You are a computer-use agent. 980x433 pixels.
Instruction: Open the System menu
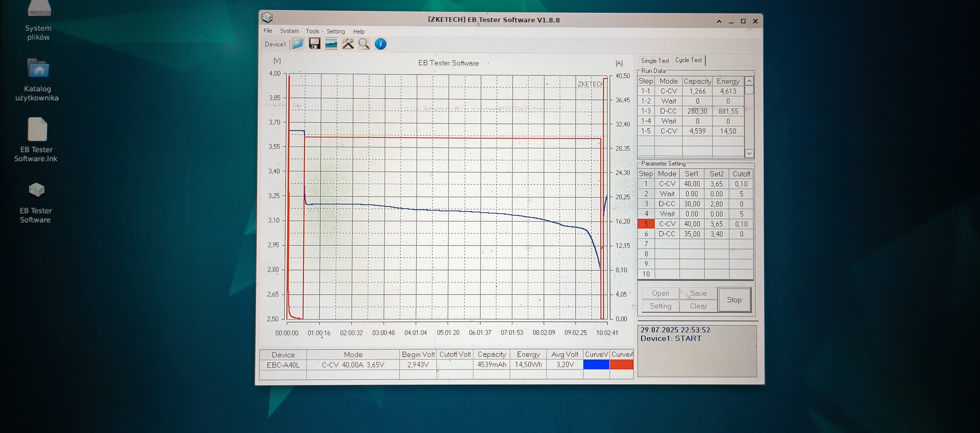pyautogui.click(x=290, y=31)
